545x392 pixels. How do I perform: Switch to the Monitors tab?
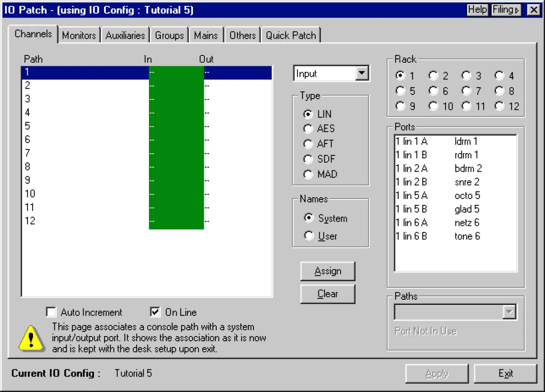[79, 35]
